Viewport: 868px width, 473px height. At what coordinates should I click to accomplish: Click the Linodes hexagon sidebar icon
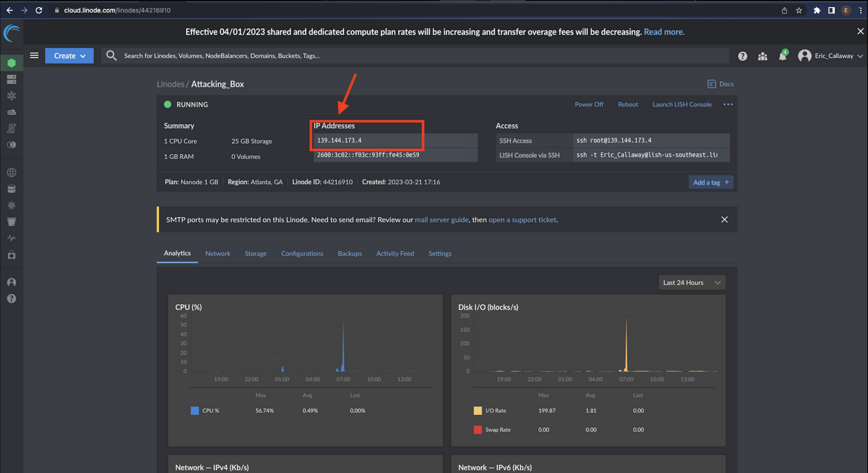(x=12, y=63)
